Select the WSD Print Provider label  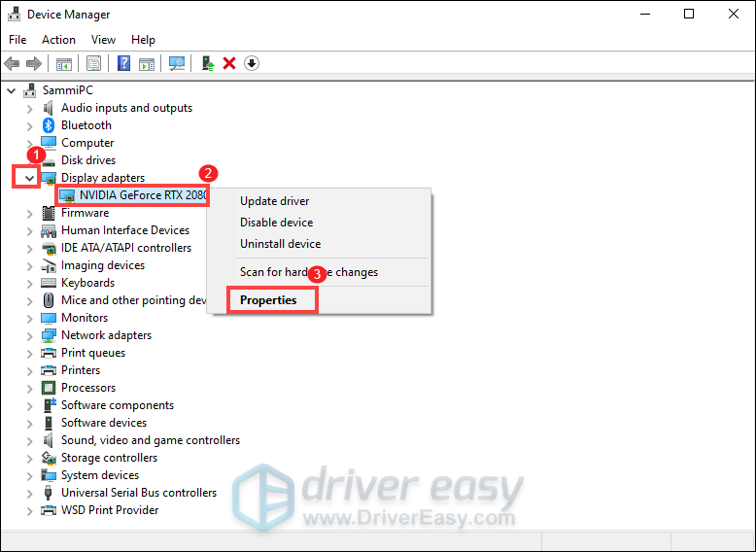(x=110, y=510)
